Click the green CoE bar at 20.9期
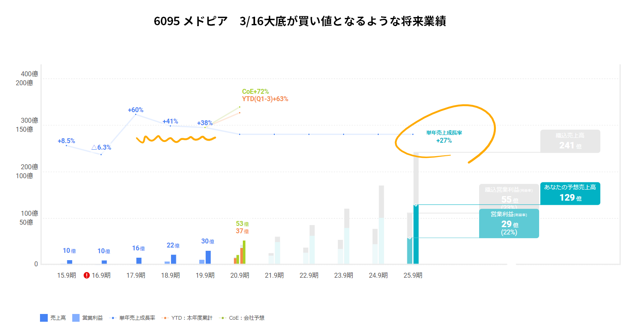Image resolution: width=644 pixels, height=336 pixels. [244, 252]
